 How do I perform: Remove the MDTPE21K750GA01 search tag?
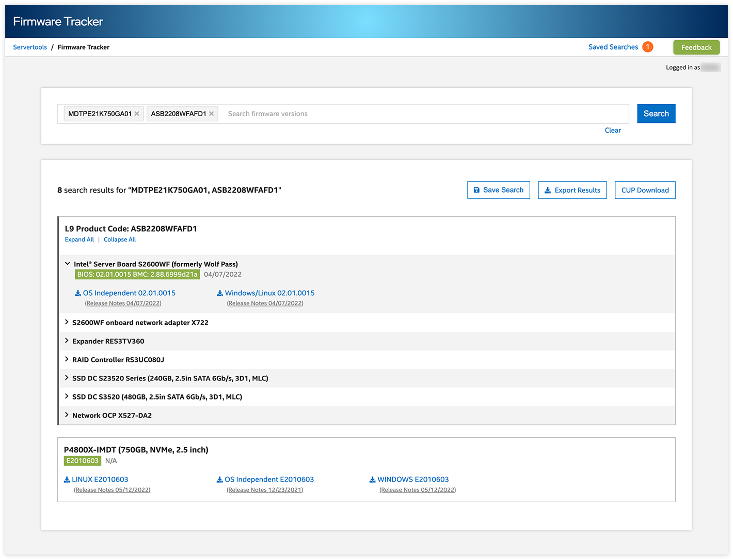(x=137, y=114)
